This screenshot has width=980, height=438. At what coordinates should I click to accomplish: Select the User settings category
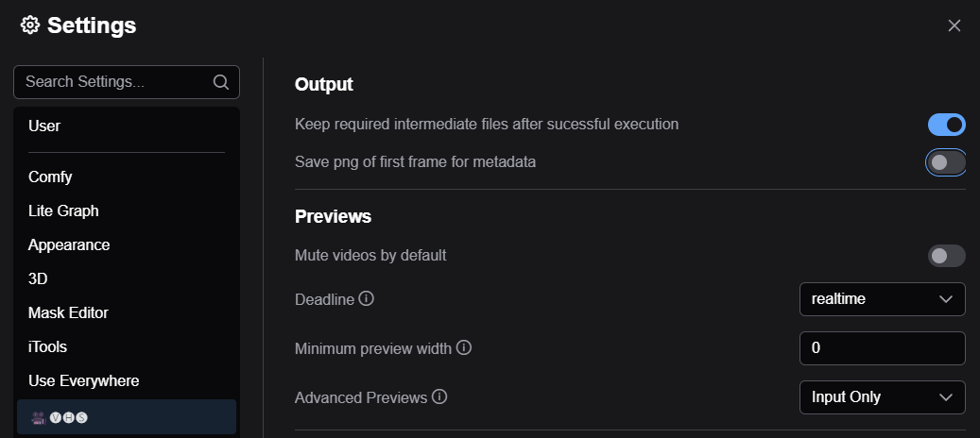click(x=44, y=126)
